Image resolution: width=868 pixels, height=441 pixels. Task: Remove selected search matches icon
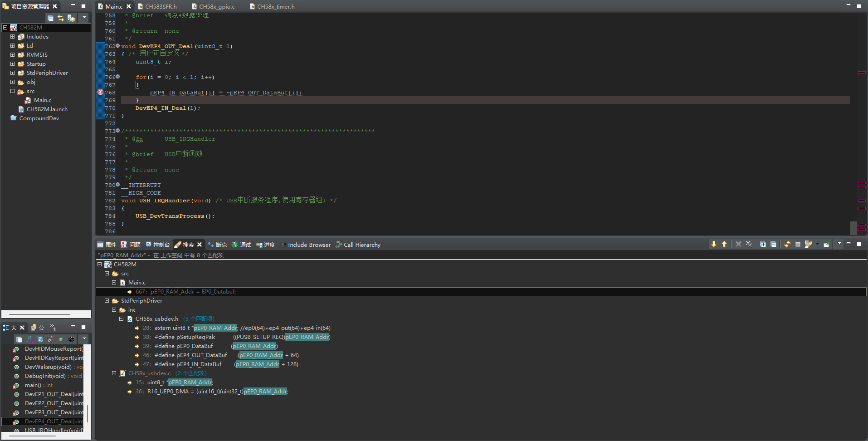coord(738,244)
